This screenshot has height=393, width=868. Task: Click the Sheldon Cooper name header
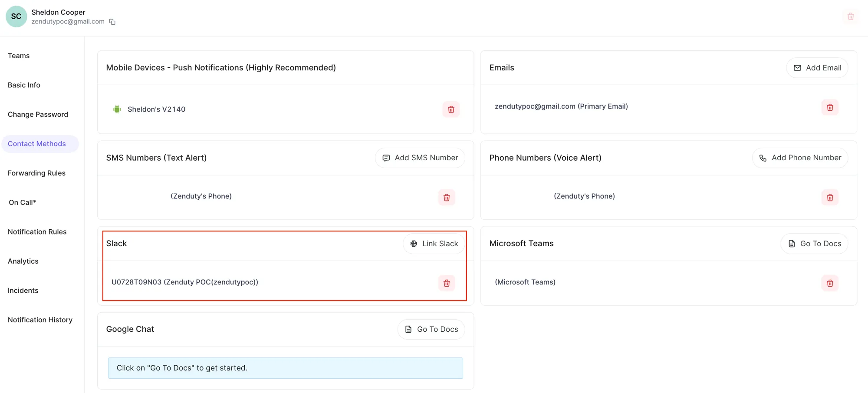pos(58,12)
